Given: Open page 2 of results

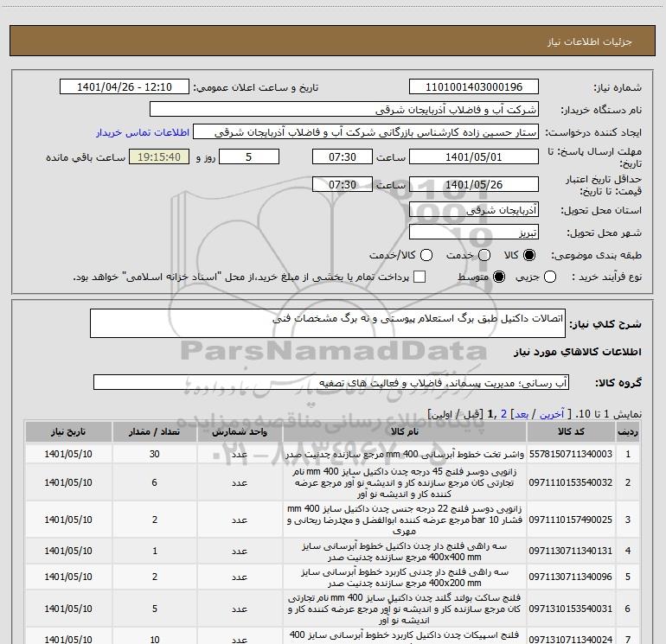Looking at the screenshot, I should 503,414.
